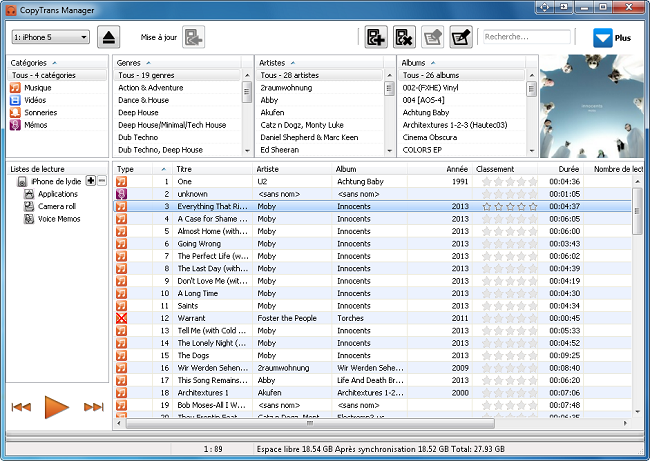
Task: Sort tracks by Durée column
Action: 560,169
